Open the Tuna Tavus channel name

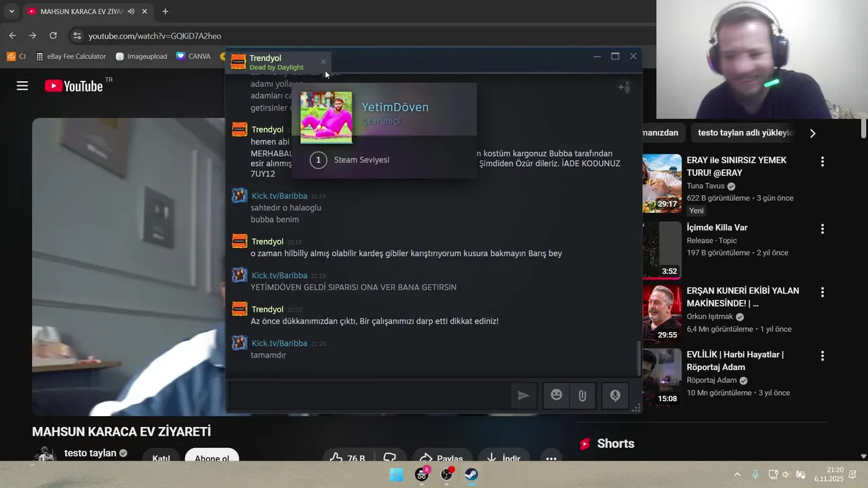click(705, 186)
